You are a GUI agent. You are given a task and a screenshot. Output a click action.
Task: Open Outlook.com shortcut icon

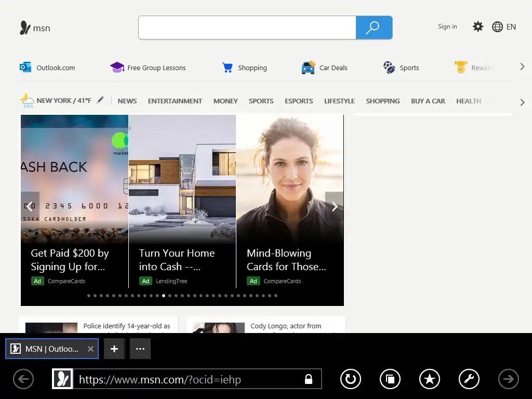[25, 67]
